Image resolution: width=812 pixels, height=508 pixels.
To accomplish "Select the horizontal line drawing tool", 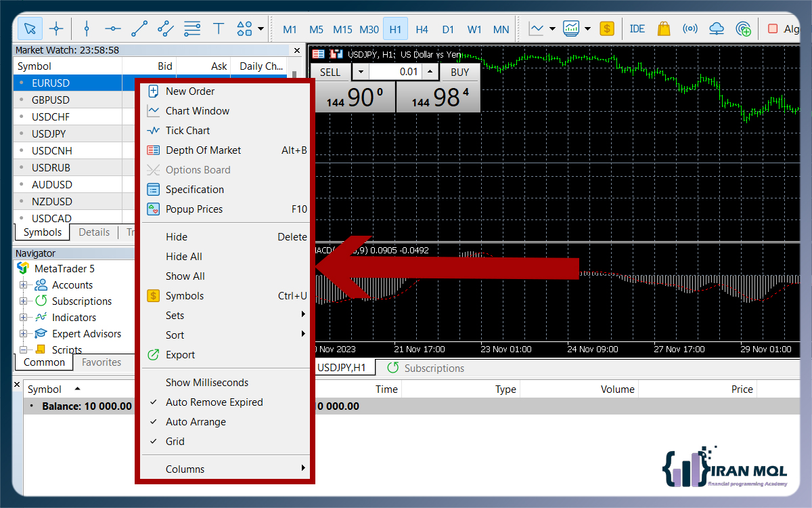I will point(113,28).
